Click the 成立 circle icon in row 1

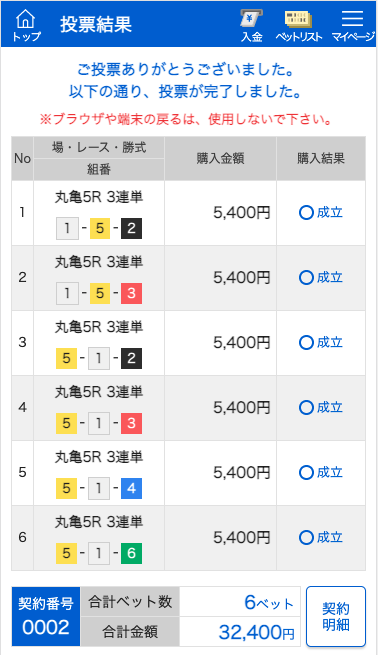coord(306,213)
